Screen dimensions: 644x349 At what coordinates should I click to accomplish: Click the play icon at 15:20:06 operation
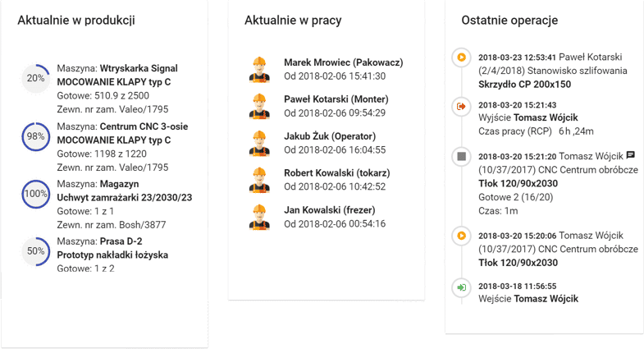click(461, 236)
